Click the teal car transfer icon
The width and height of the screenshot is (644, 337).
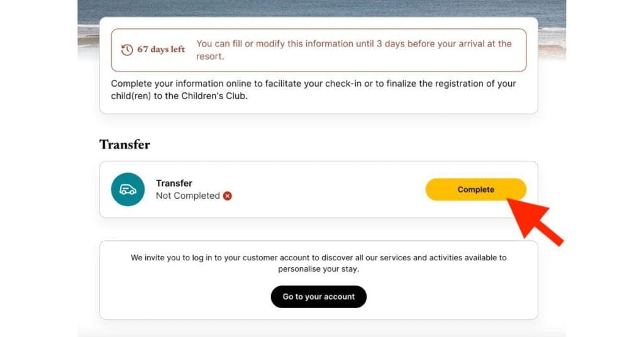[128, 189]
